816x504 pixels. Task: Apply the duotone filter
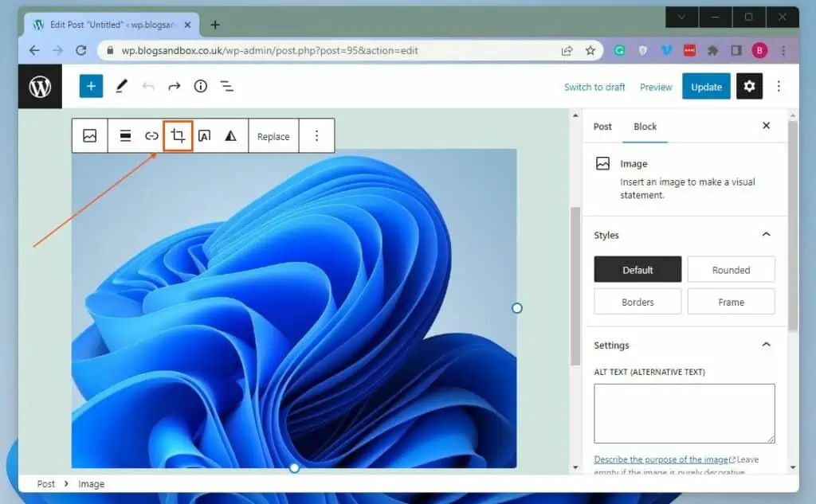coord(230,135)
